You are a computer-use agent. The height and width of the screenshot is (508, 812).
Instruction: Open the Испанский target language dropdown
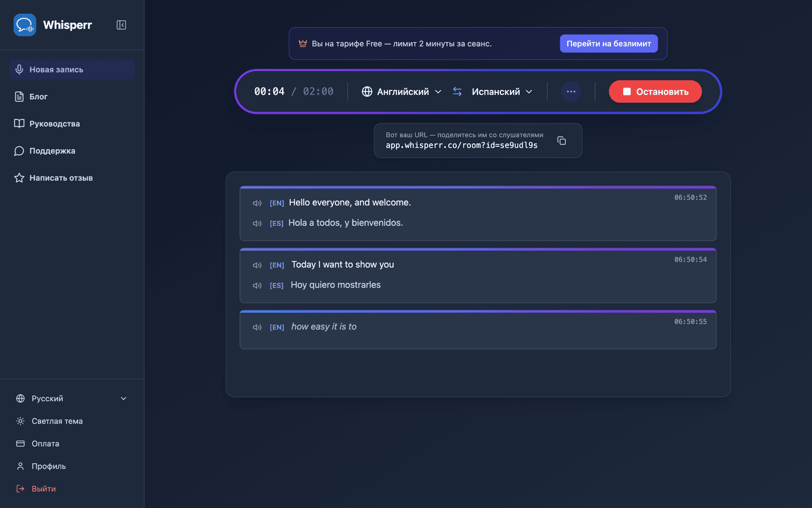pos(502,91)
